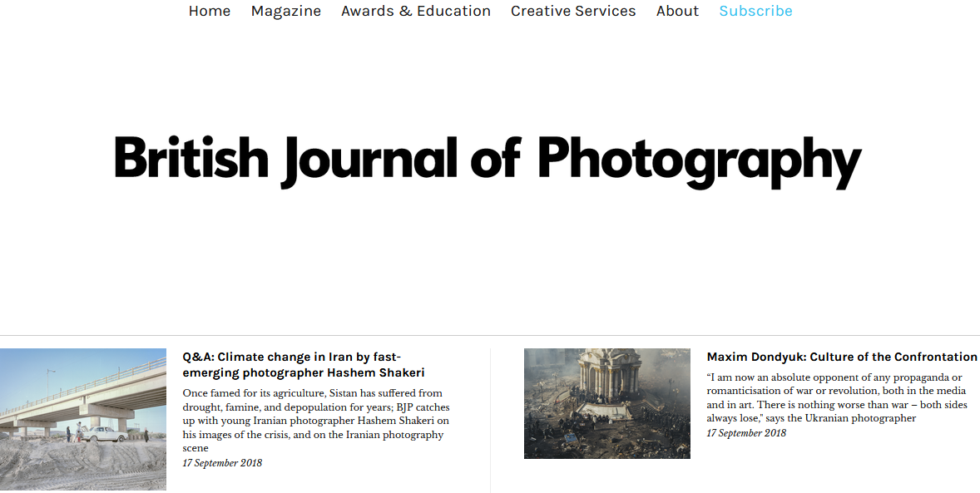
Task: Open the Magazine menu item
Action: [x=285, y=11]
